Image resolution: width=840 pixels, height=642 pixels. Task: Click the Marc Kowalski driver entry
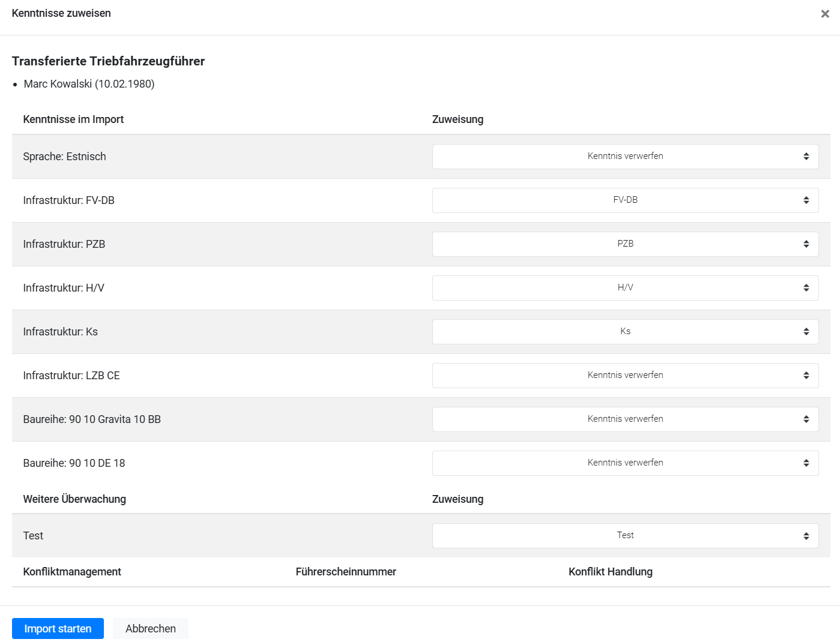click(89, 84)
